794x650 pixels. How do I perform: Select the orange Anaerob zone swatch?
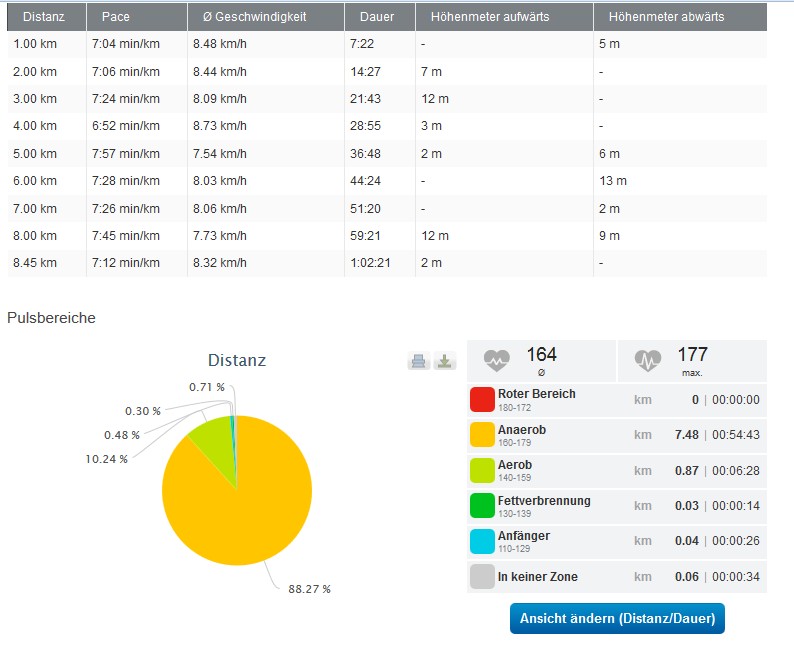tap(482, 435)
